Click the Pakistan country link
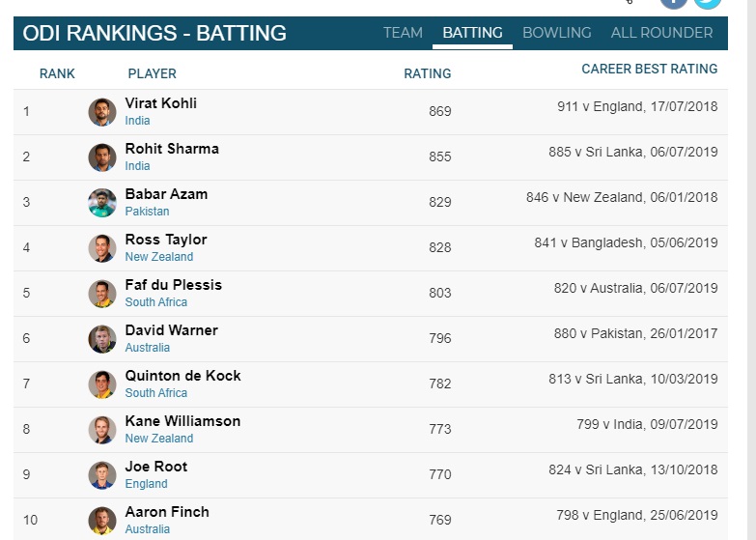Screen dimensions: 756x540 (x=147, y=212)
